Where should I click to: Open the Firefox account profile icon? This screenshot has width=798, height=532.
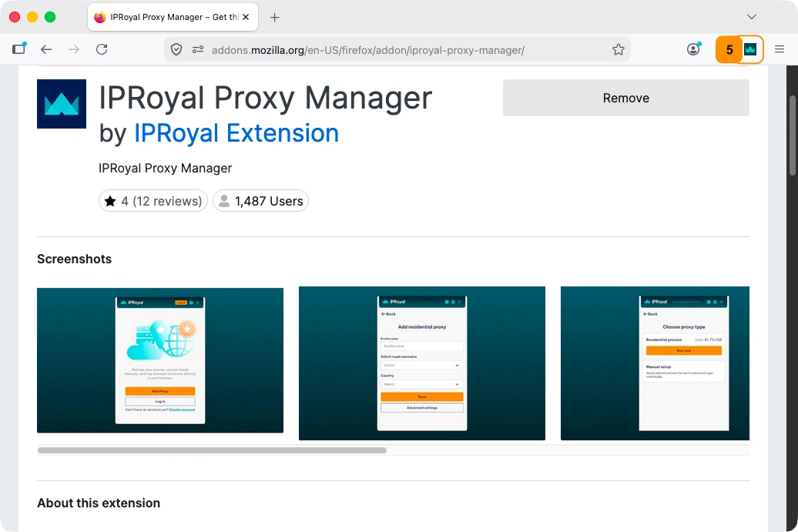point(693,49)
